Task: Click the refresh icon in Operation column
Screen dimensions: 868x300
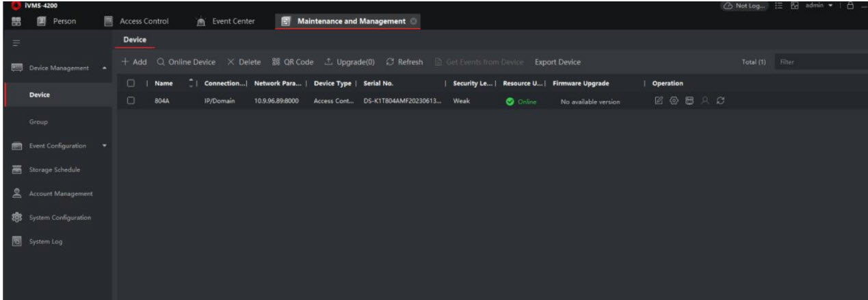Action: point(720,101)
